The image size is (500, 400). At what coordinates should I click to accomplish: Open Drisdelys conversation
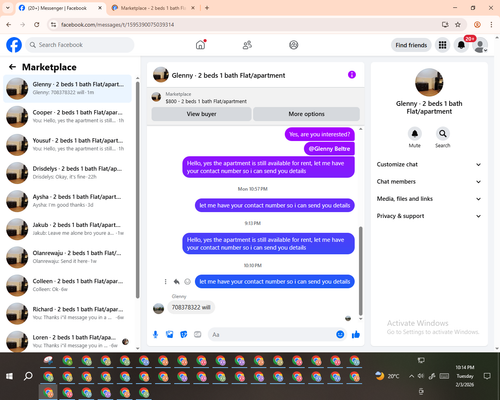pyautogui.click(x=68, y=173)
